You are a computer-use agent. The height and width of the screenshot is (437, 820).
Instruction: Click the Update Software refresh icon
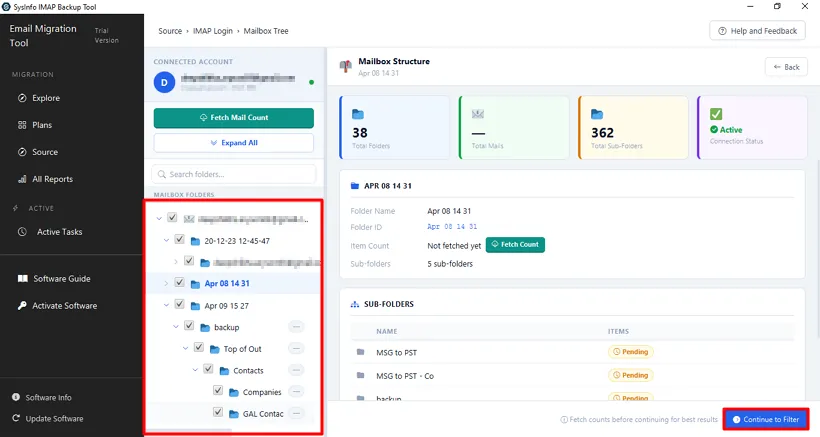tap(16, 418)
